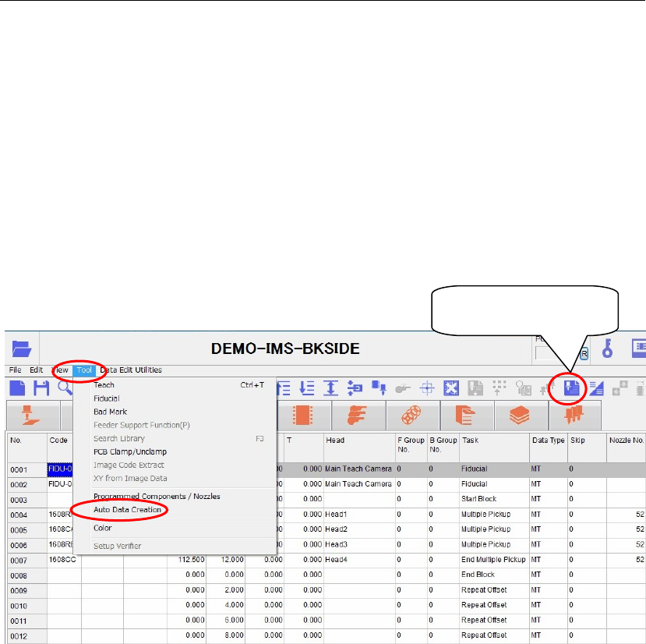Click the End Block task cell
This screenshot has height=644, width=646.
click(x=494, y=575)
